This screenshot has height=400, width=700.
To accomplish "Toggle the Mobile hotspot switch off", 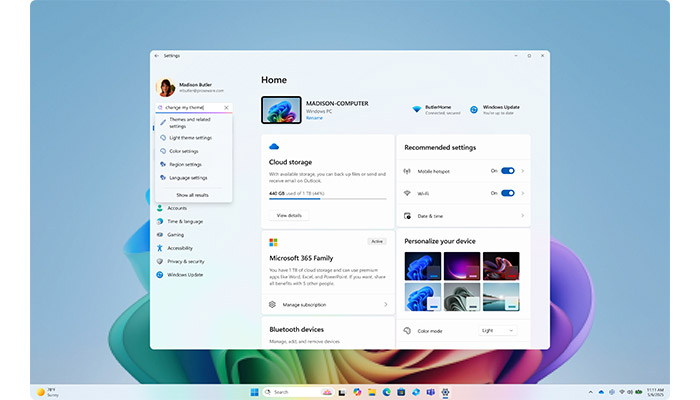I will coord(508,171).
